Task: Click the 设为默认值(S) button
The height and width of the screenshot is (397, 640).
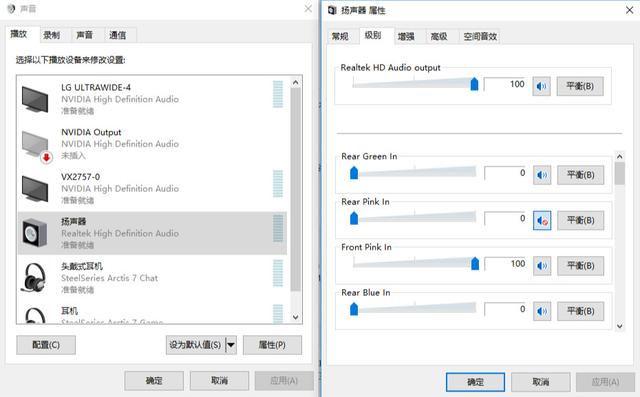Action: (196, 345)
